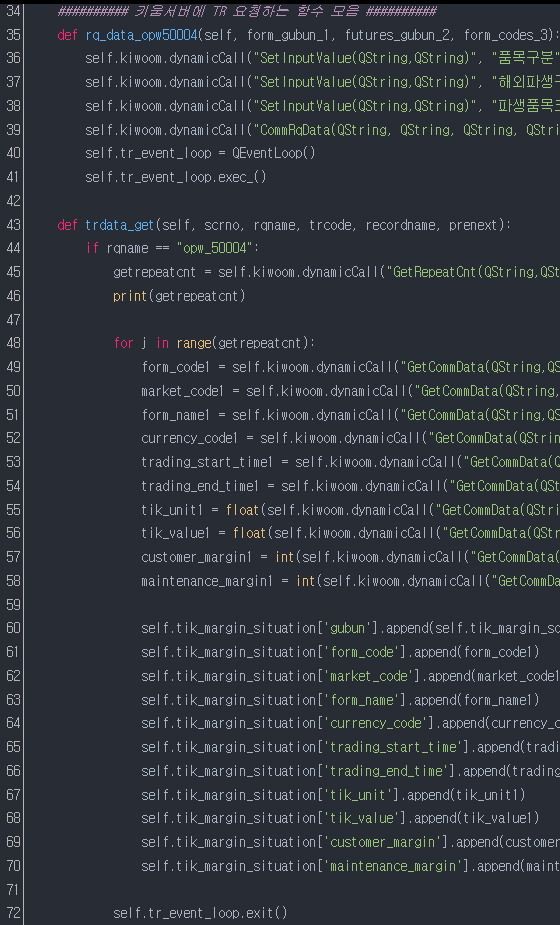Screen dimensions: 560x925
Task: Click line number 35 in the gutter
Action: pos(13,35)
